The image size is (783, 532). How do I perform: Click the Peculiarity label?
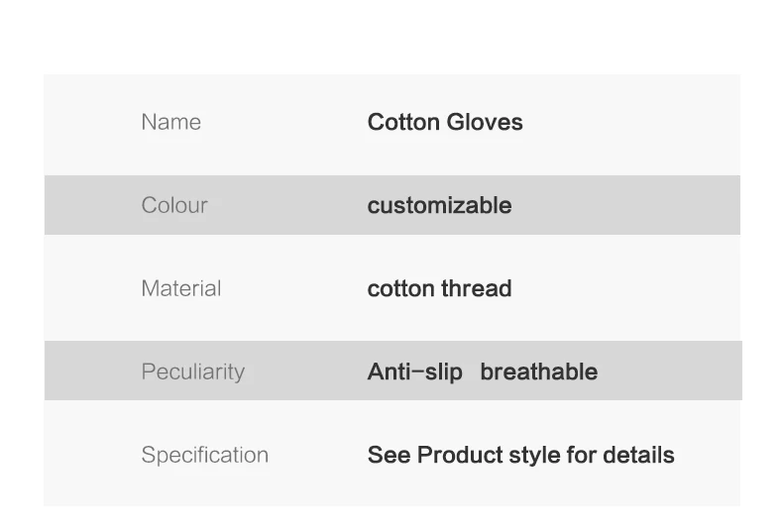193,372
